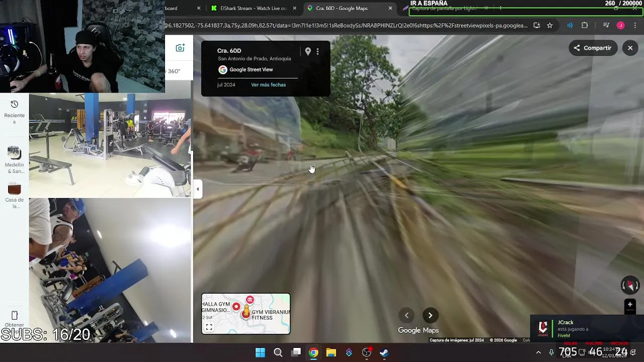Click San Antonio de Prado, Antioquia text
Image resolution: width=644 pixels, height=362 pixels.
[x=254, y=59]
